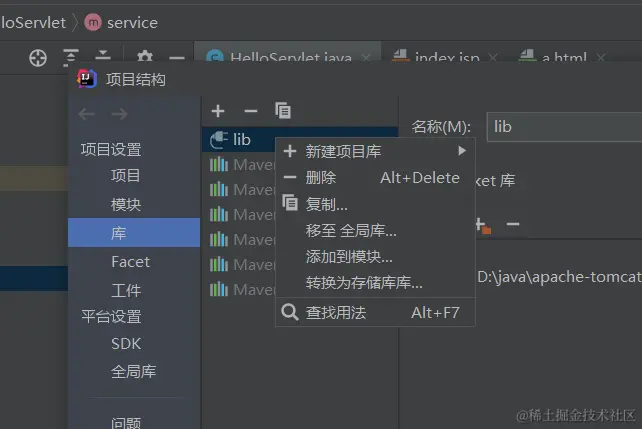
Task: Click the 名称 input field containing lib
Action: 564,127
